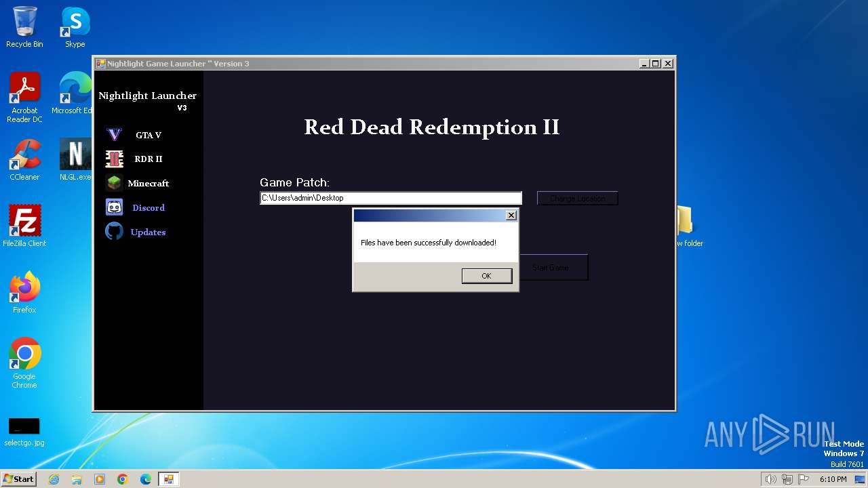
Task: Open the Discord link in sidebar
Action: pyautogui.click(x=149, y=208)
